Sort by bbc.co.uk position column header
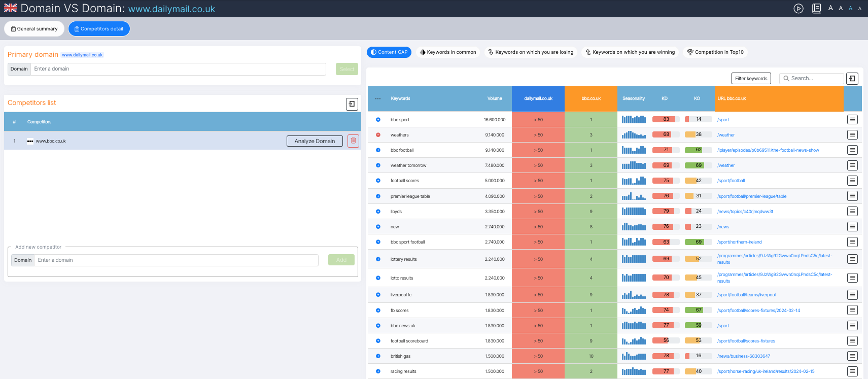This screenshot has height=379, width=868. (x=591, y=99)
